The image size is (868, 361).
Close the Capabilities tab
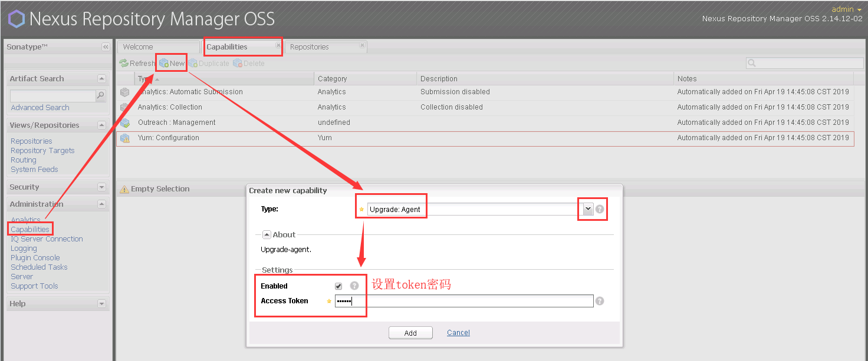(278, 45)
